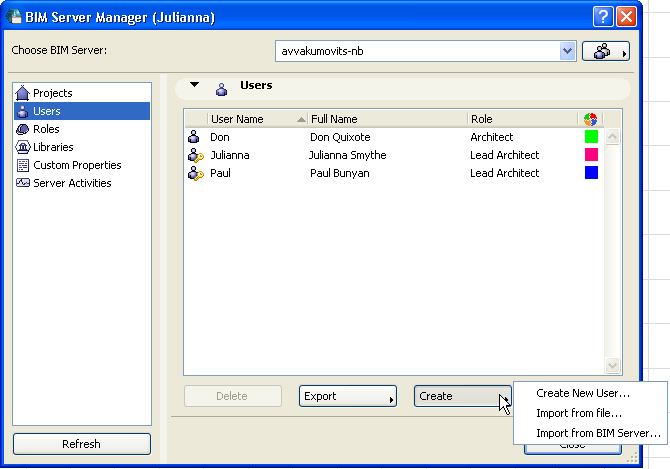The width and height of the screenshot is (670, 469).
Task: Click the user list scroll down arrow
Action: click(612, 365)
